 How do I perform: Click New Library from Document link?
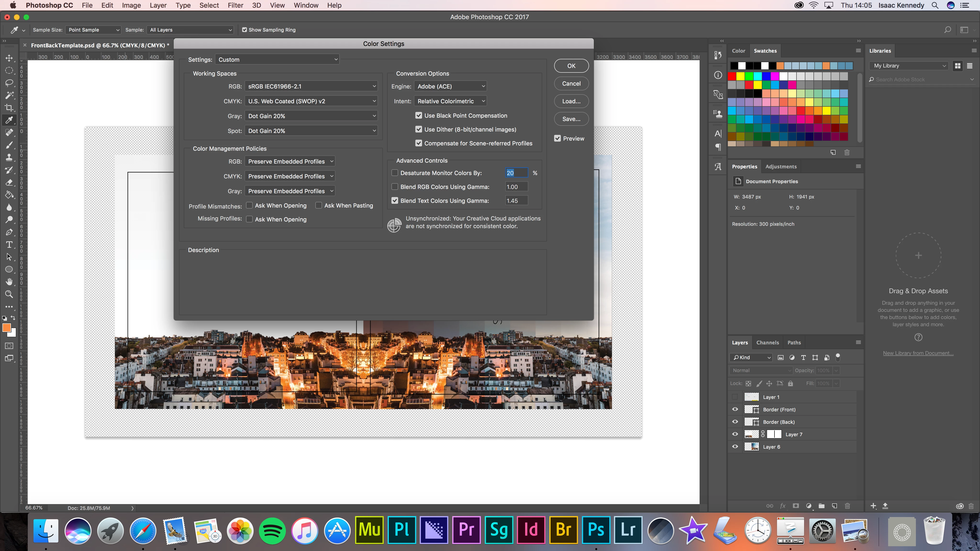918,353
